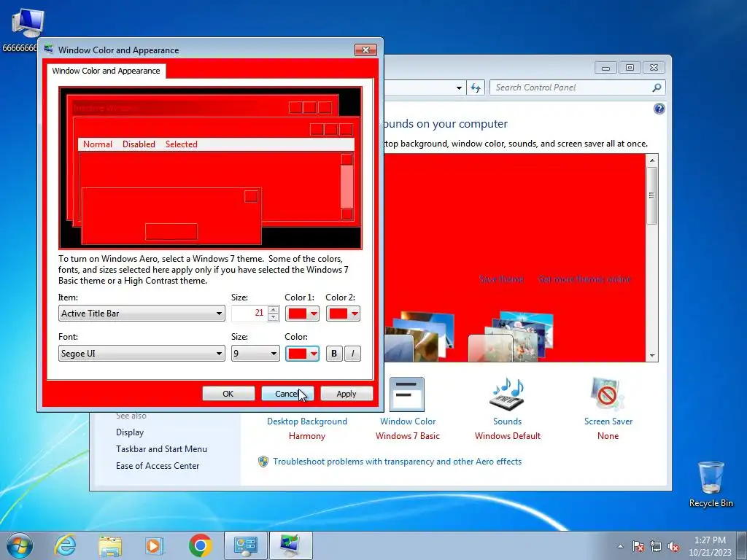Open Desktop Background link

307,421
